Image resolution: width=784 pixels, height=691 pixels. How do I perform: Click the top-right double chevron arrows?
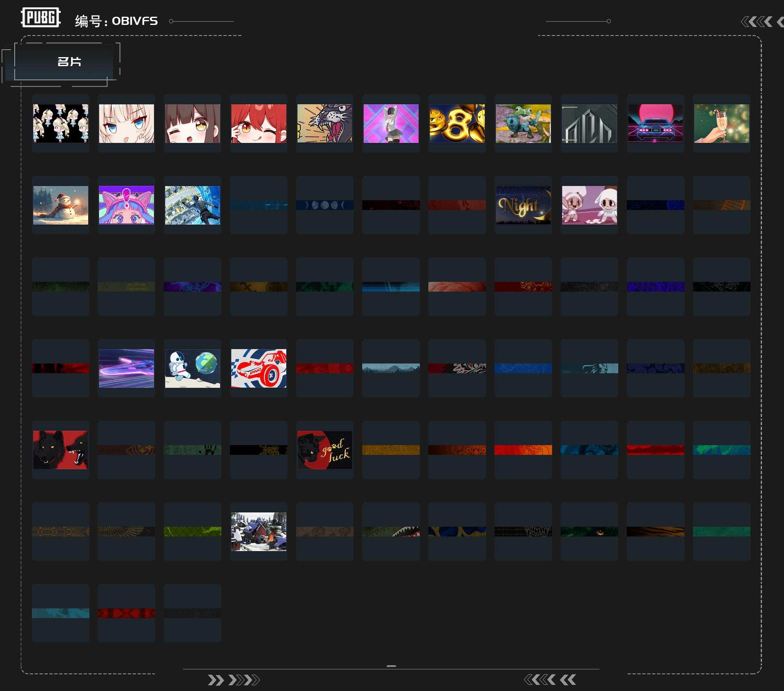(x=757, y=22)
